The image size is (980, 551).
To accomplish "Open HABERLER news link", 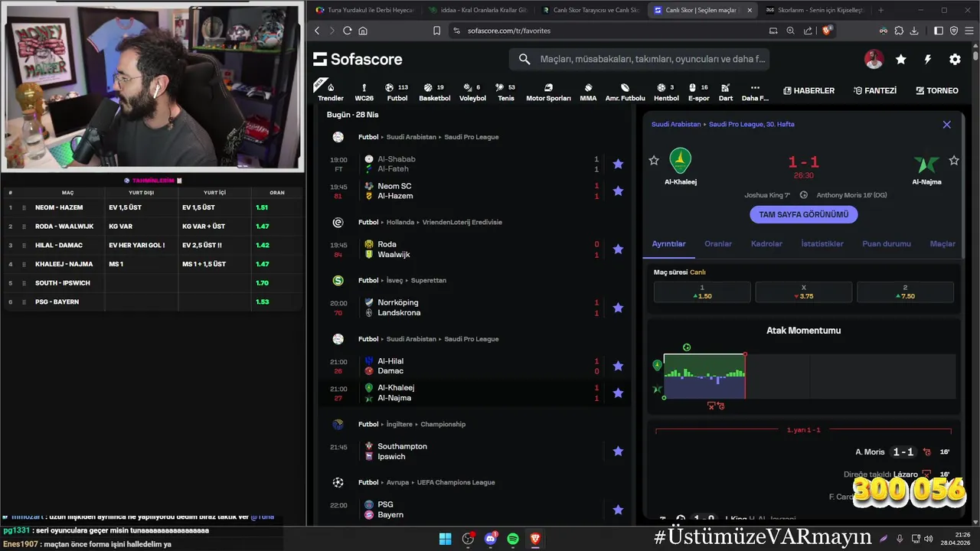I will [x=808, y=90].
